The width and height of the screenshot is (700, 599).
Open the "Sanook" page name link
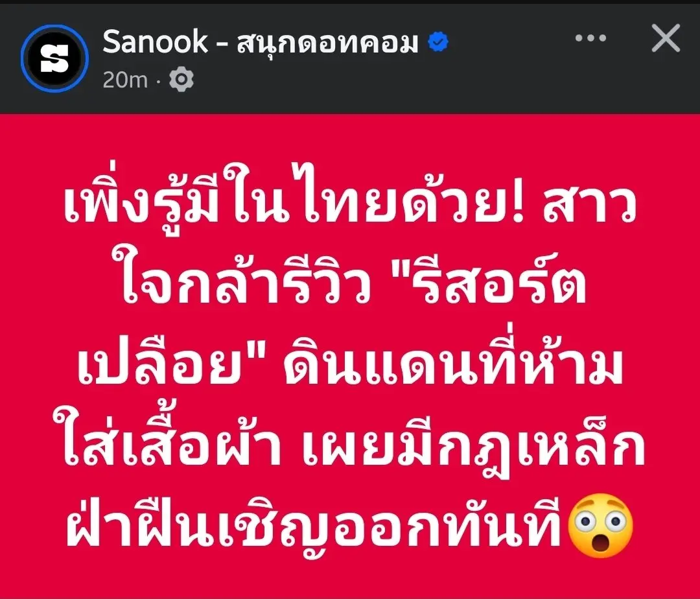point(155,42)
